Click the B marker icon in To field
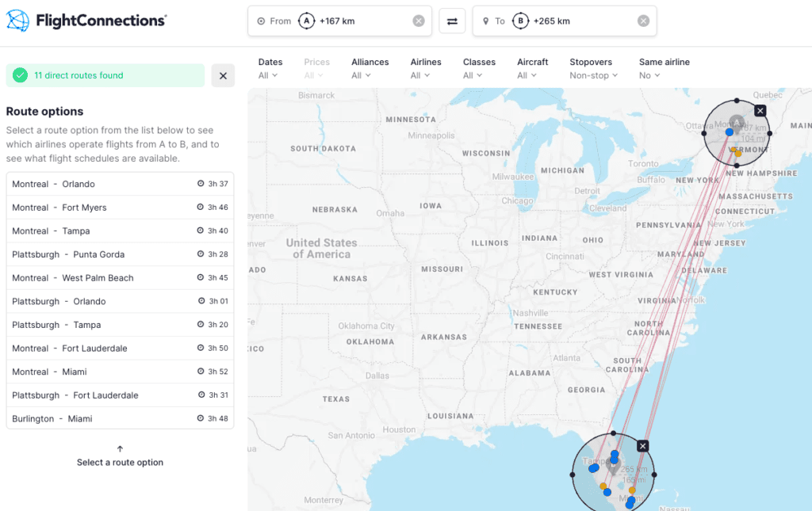This screenshot has height=511, width=812. (x=520, y=21)
